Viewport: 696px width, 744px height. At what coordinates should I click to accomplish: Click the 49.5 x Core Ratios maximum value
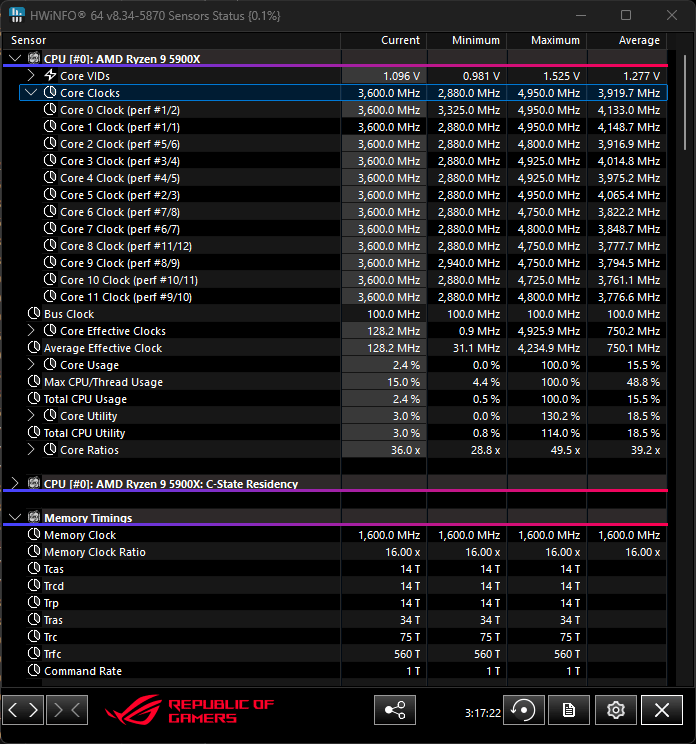point(565,450)
